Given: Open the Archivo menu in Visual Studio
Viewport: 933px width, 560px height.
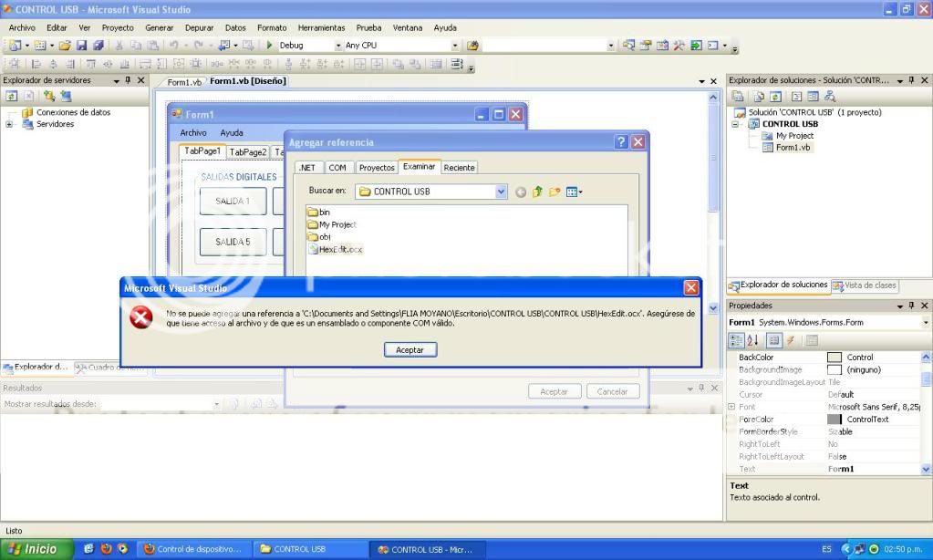Looking at the screenshot, I should point(22,28).
